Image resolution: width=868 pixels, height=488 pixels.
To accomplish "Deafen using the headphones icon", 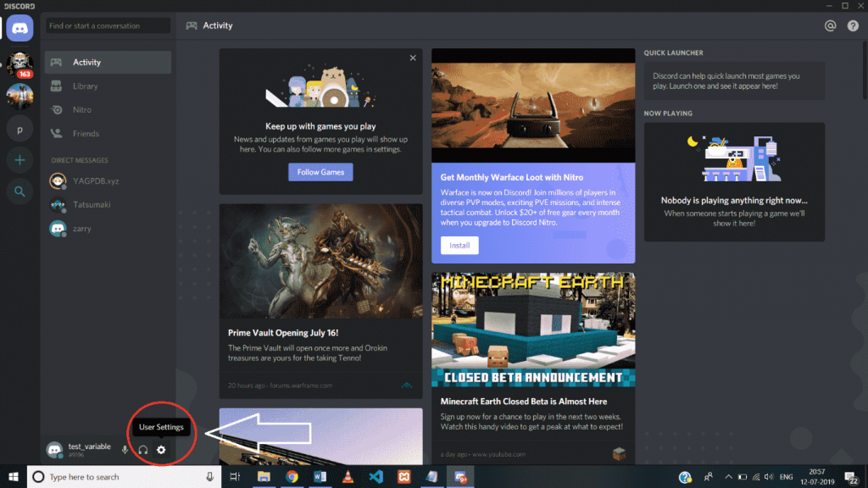I will [142, 450].
